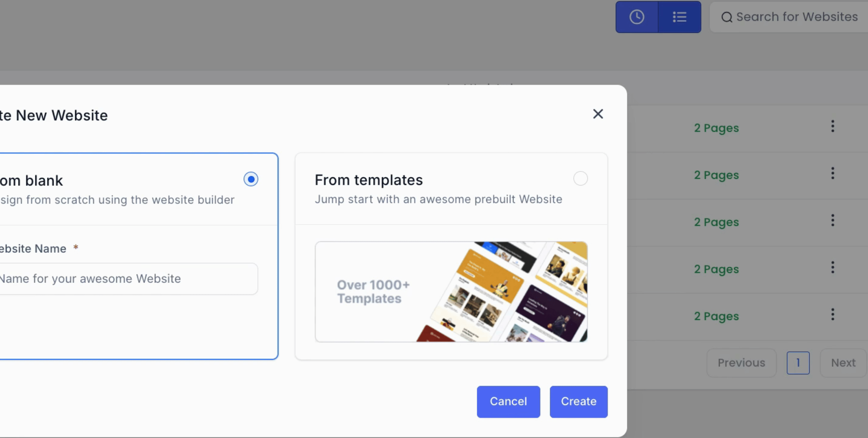Select page 1 in pagination
Image resolution: width=868 pixels, height=438 pixels.
coord(798,363)
